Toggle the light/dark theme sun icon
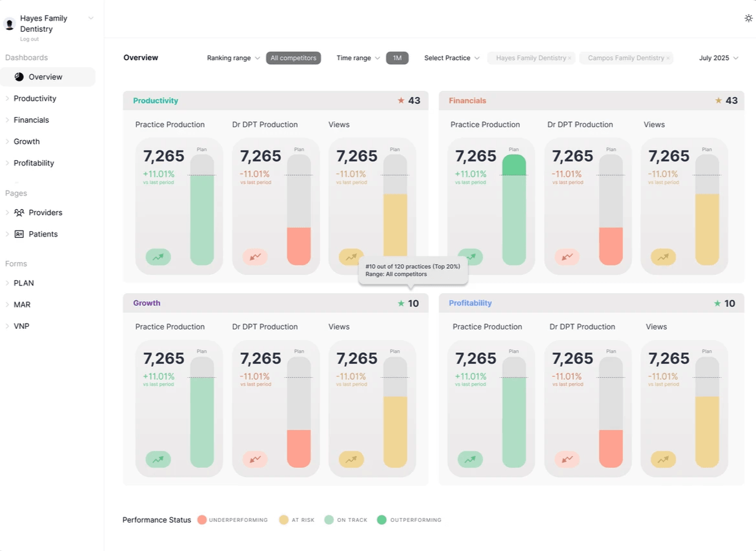This screenshot has height=551, width=756. tap(748, 18)
